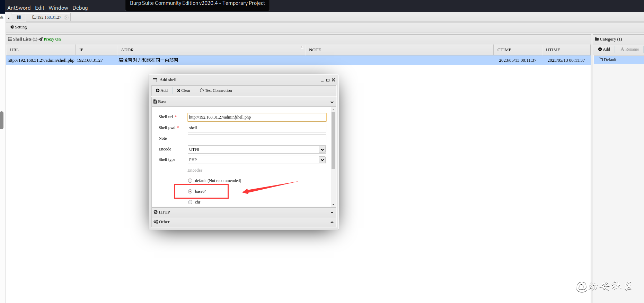Click the dialog scrollbar down arrow

pos(333,205)
